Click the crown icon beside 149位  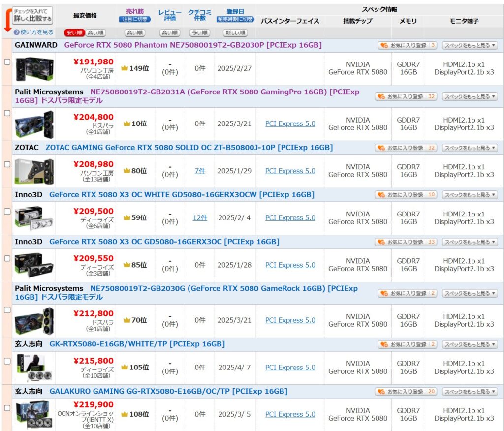[x=125, y=68]
